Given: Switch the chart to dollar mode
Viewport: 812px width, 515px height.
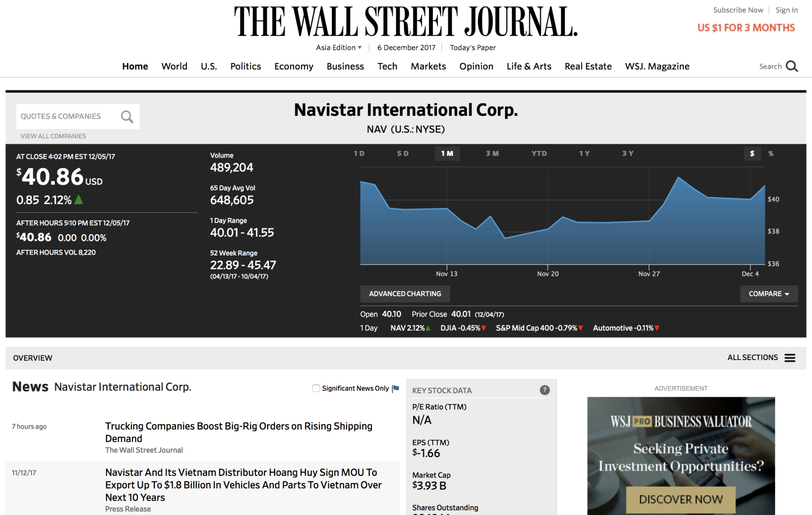Looking at the screenshot, I should click(752, 153).
